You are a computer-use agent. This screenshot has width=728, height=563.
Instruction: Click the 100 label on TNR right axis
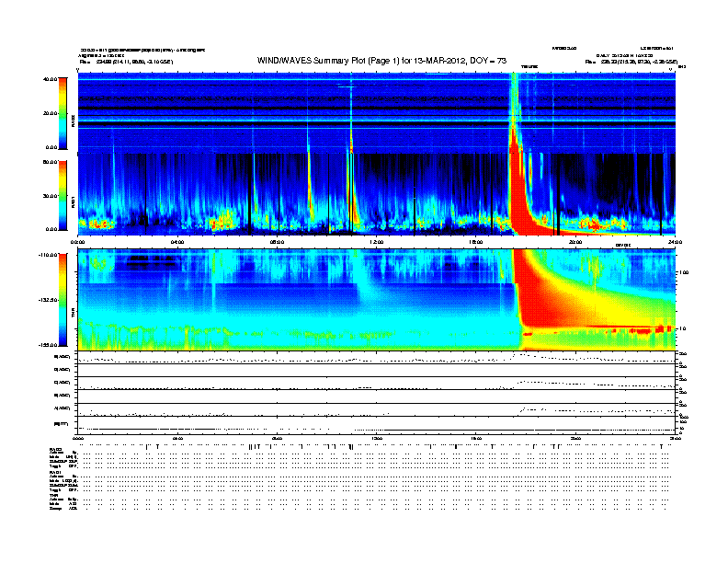[683, 272]
